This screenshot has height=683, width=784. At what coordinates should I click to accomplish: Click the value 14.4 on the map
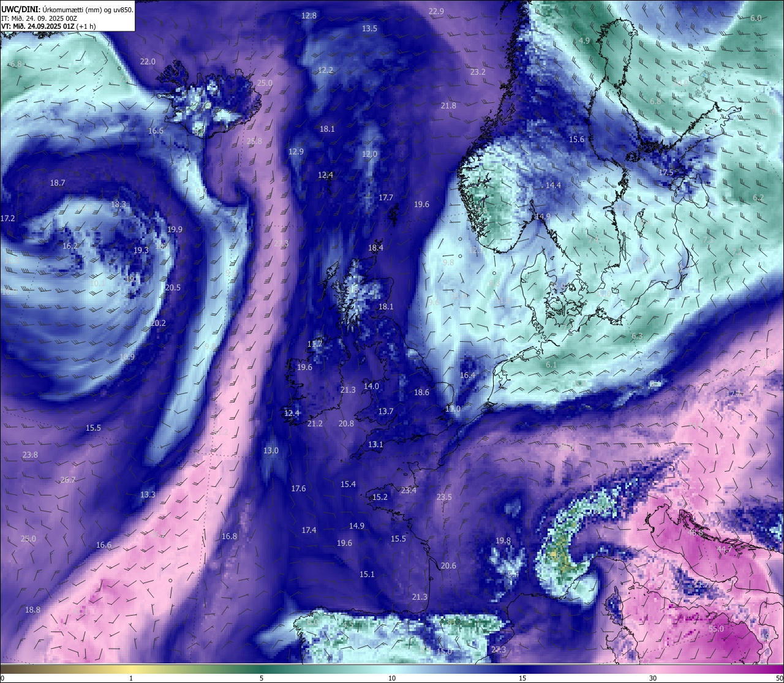coord(553,185)
